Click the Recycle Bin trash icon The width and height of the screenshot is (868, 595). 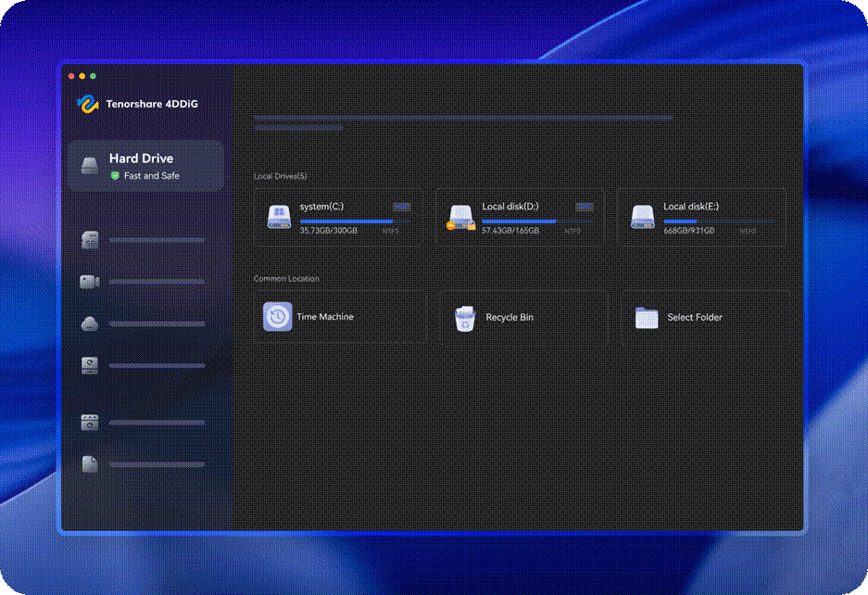(x=463, y=318)
